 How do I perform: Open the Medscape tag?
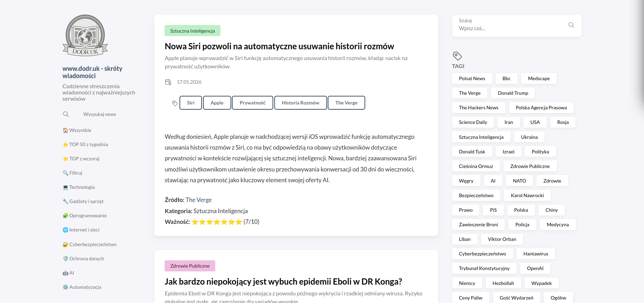coord(539,78)
